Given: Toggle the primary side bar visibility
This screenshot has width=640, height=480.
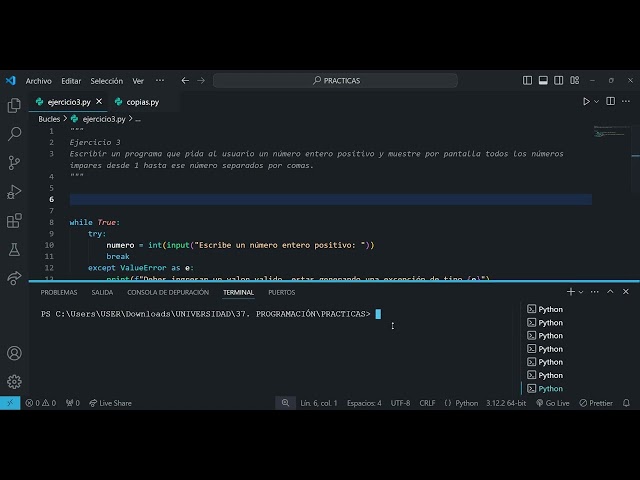Looking at the screenshot, I should [x=527, y=80].
